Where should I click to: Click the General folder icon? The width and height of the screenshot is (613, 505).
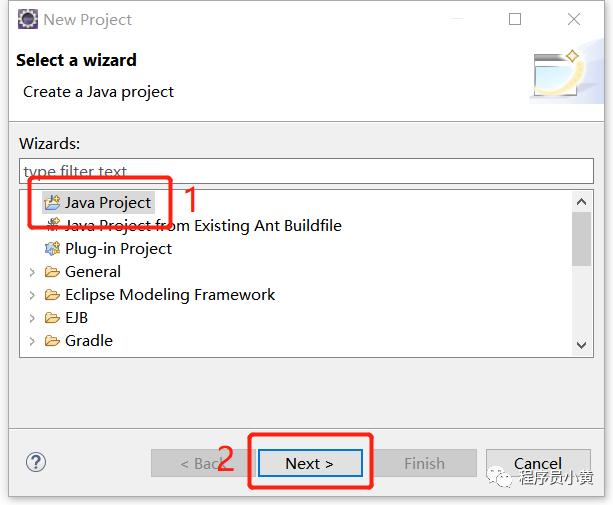[52, 272]
